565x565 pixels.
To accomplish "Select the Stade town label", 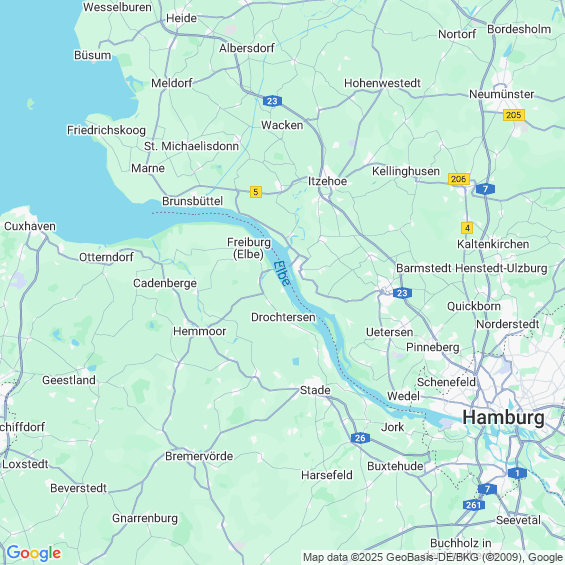I will pyautogui.click(x=315, y=390).
